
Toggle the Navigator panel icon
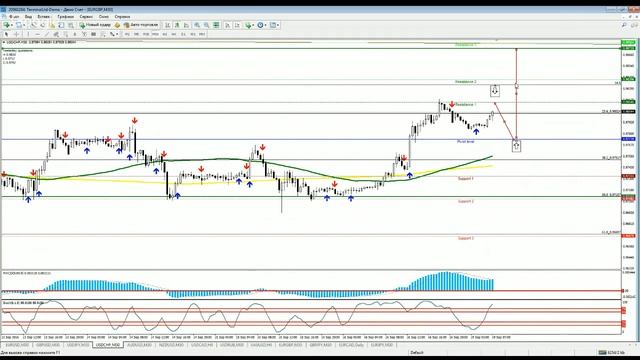tap(52, 25)
